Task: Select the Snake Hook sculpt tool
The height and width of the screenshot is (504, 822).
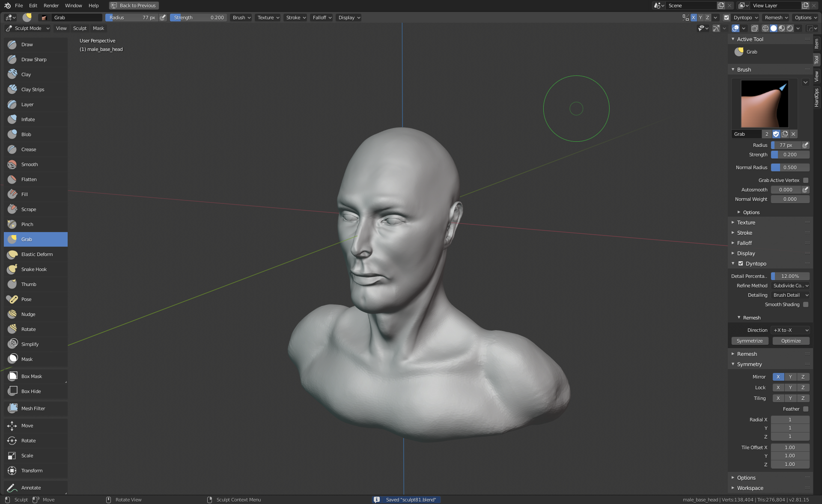Action: tap(34, 269)
